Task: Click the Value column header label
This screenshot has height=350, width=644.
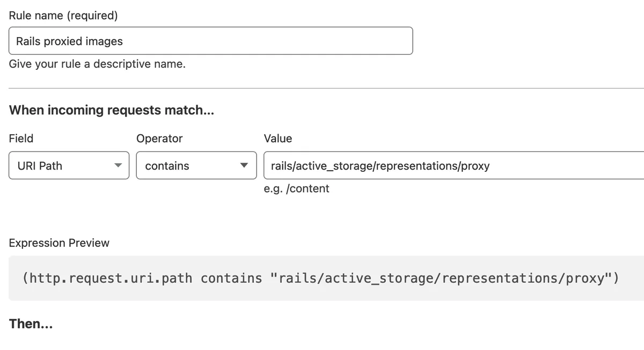Action: tap(277, 138)
